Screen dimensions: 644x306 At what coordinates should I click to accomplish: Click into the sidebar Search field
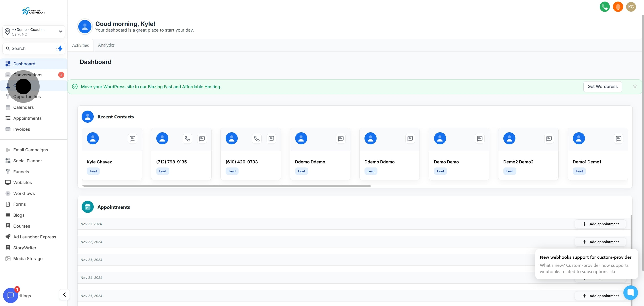30,48
